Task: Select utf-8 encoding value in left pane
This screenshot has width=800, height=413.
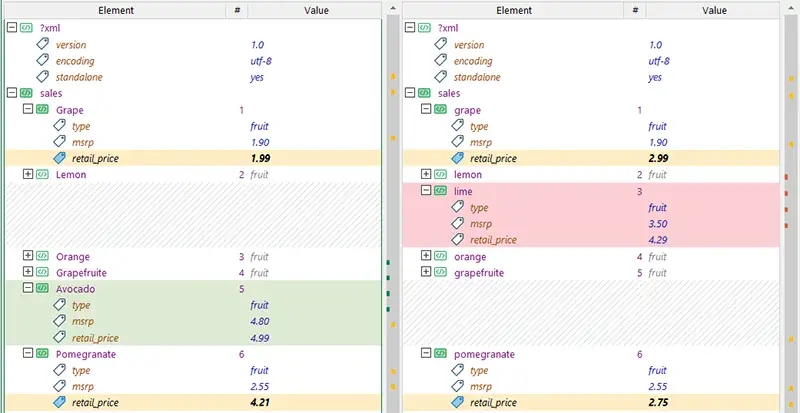Action: [261, 61]
